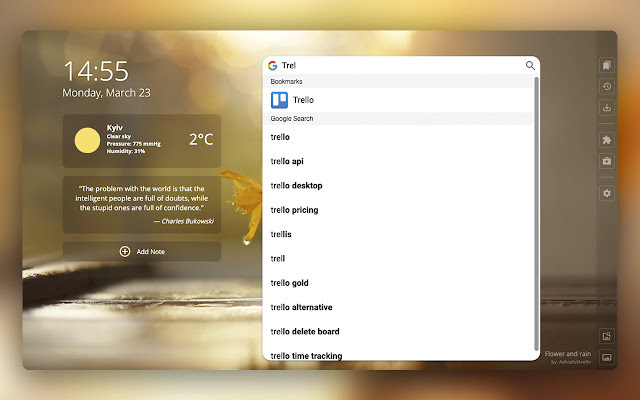Choose the 'trello pricing' suggestion

point(398,210)
